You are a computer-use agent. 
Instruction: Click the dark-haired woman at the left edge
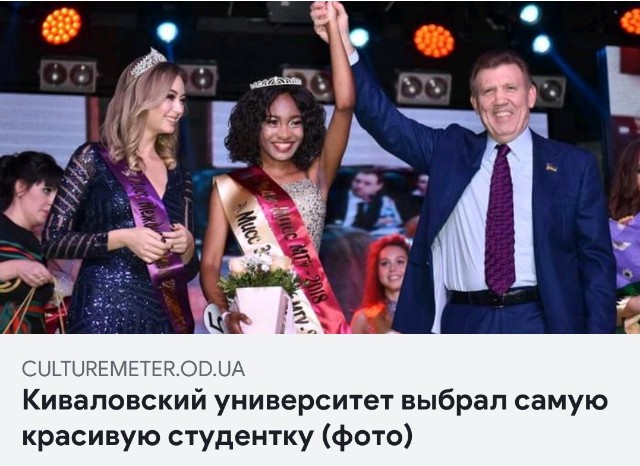click(25, 243)
